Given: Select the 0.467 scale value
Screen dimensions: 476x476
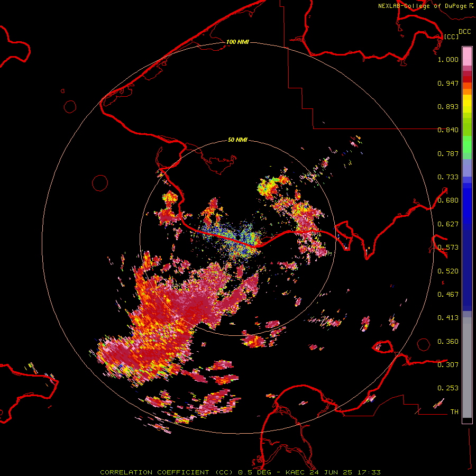Looking at the screenshot, I should pos(448,295).
